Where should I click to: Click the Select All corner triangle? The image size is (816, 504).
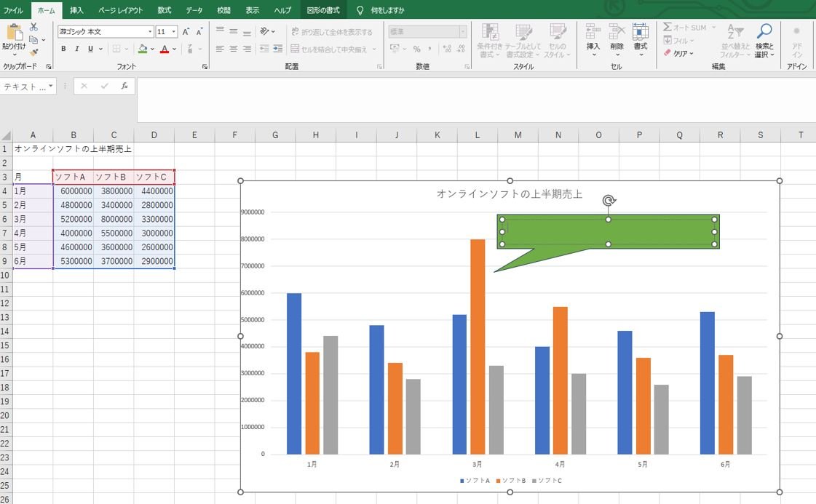[7, 135]
